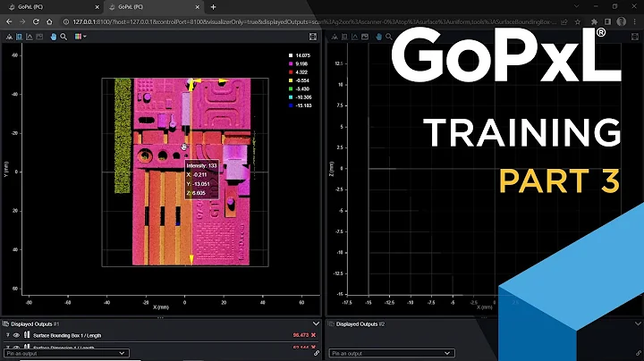The height and width of the screenshot is (361, 644).
Task: Activate the pan hand tool in right viewer
Action: point(378,37)
